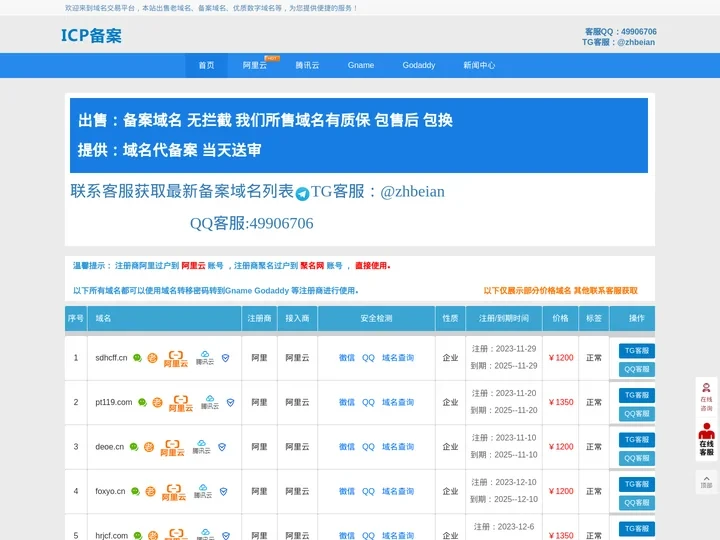
Task: Click domain name foxyo.cn
Action: pyautogui.click(x=110, y=491)
